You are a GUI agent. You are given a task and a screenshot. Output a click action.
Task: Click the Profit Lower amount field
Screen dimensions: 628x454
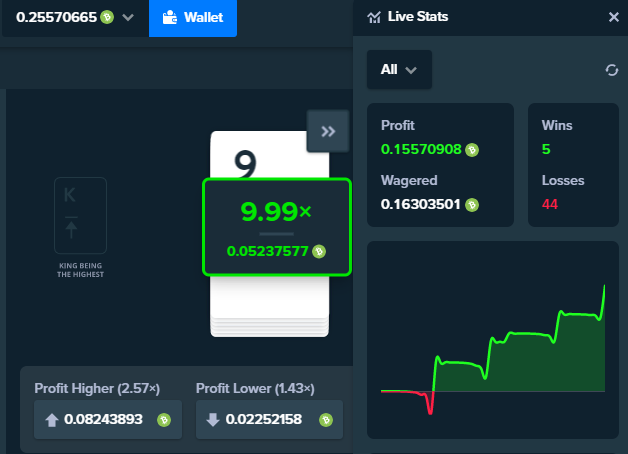(x=270, y=420)
